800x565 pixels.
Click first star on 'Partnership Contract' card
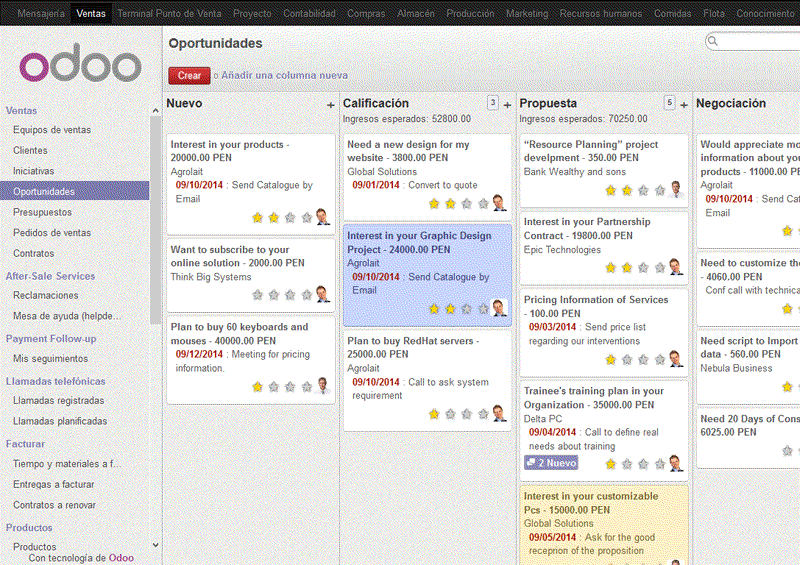(610, 268)
